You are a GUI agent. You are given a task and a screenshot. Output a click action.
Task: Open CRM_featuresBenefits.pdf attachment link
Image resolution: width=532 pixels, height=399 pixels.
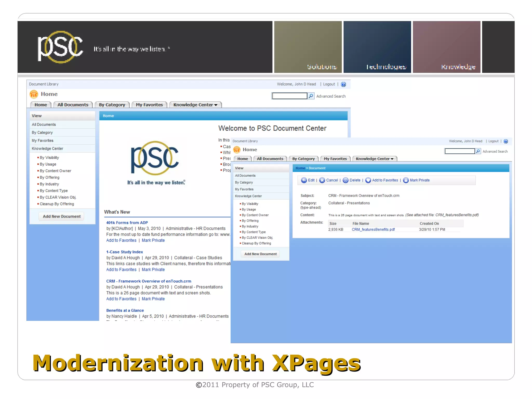tap(373, 230)
